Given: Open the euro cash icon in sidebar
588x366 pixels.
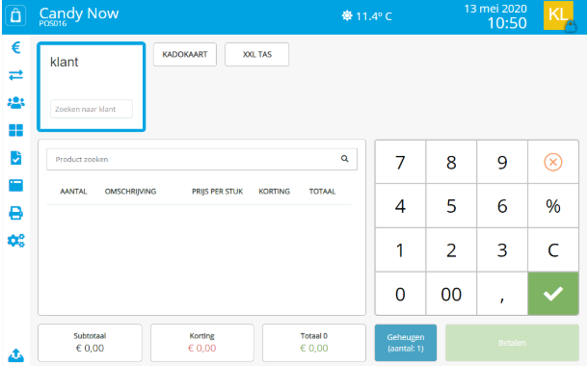Looking at the screenshot, I should [x=15, y=47].
